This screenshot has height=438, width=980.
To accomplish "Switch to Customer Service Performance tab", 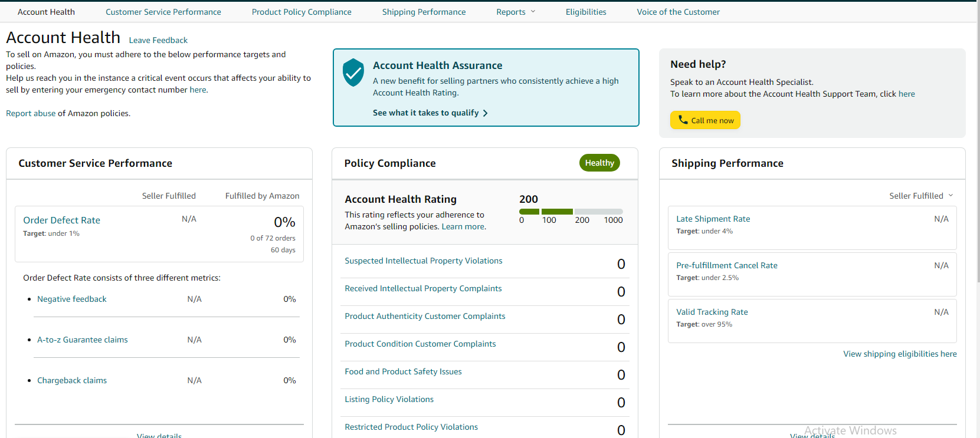I will click(163, 12).
